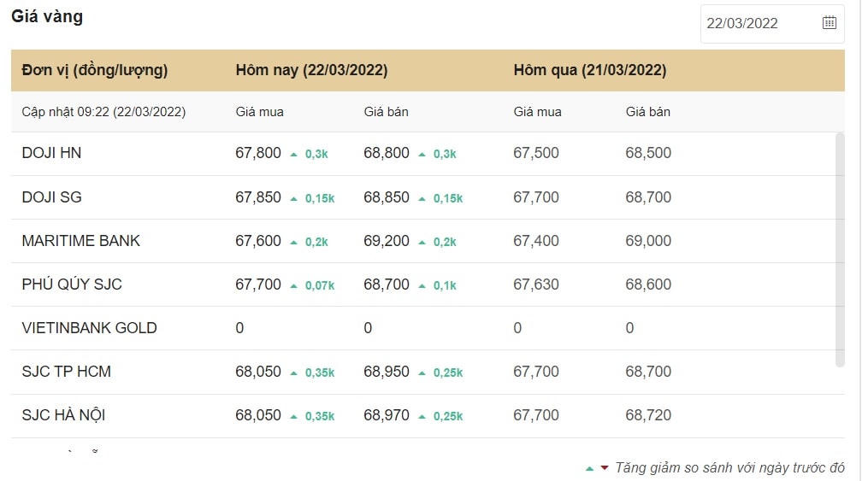
Task: Click the 'Đơn vị (đồng/lượng)' header
Action: [95, 70]
